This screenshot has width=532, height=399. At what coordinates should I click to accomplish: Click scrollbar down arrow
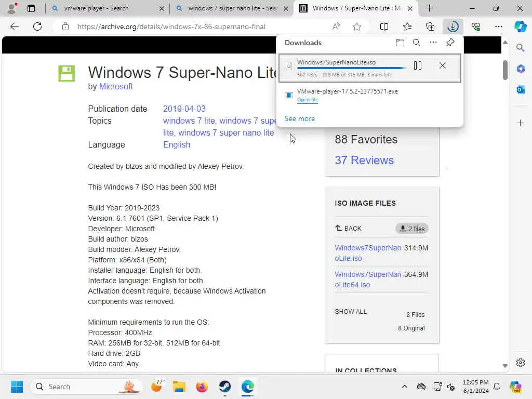pyautogui.click(x=505, y=365)
